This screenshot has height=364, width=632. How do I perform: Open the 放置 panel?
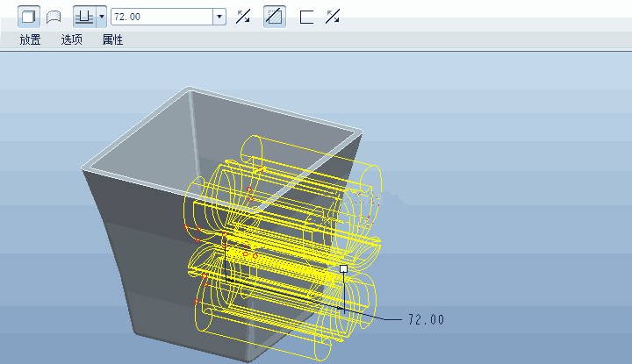click(30, 40)
